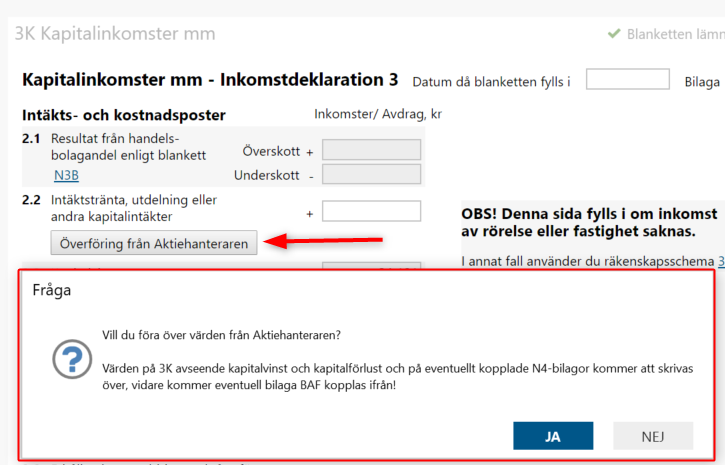Click the text Vill du föra över värden från Aktiehanteraren?

click(x=221, y=335)
